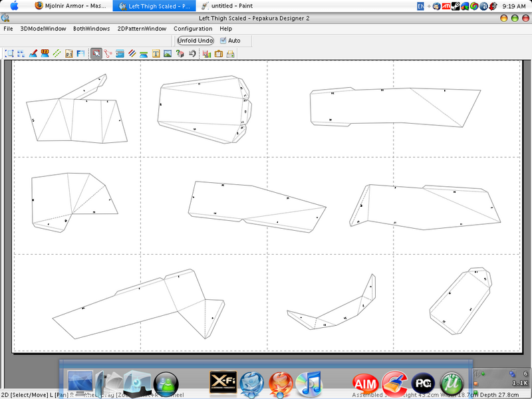Click the Pepakura icon in title bar
Viewport: 532px width, 399px height.
click(5, 18)
